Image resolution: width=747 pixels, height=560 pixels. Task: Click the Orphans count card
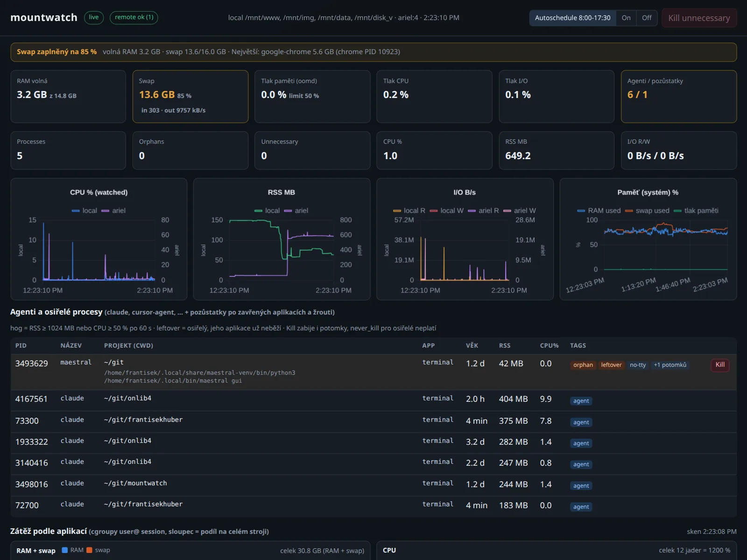(190, 150)
